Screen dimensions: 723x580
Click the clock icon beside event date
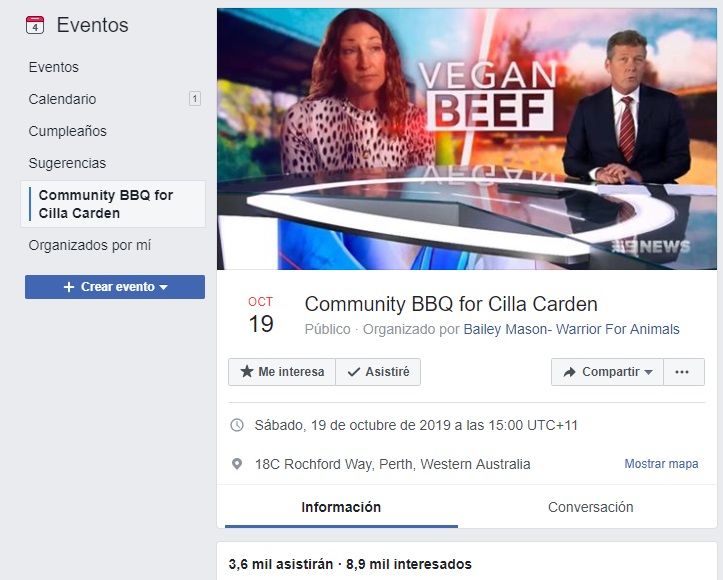(237, 425)
